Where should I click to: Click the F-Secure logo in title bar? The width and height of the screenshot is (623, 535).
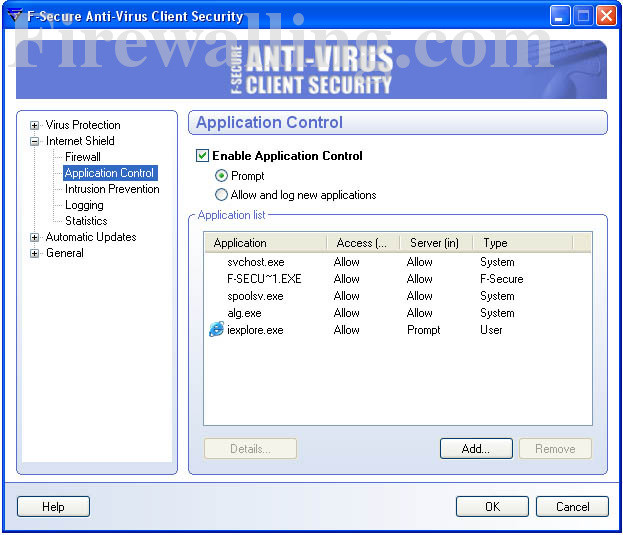click(x=15, y=16)
